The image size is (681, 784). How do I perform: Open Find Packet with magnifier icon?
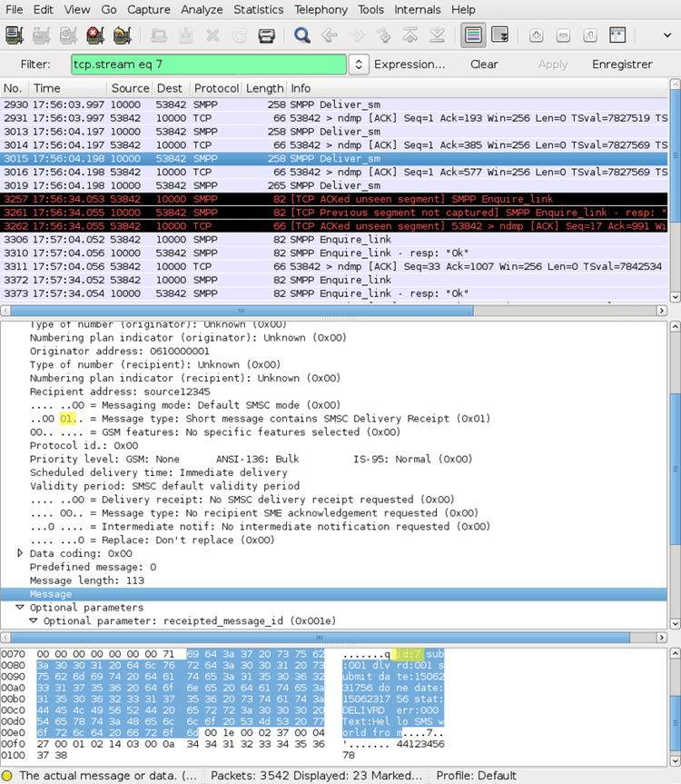pos(302,35)
